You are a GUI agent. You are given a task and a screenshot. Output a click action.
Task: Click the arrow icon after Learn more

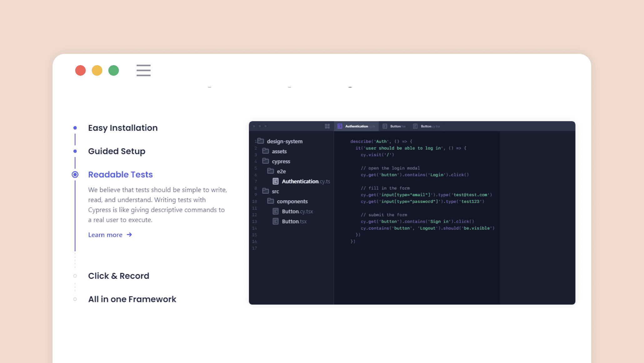point(129,235)
